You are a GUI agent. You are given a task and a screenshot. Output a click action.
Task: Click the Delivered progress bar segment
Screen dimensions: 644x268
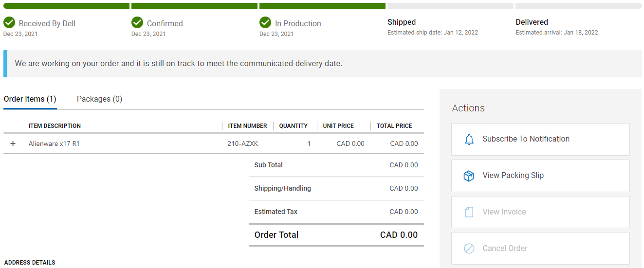click(x=578, y=6)
